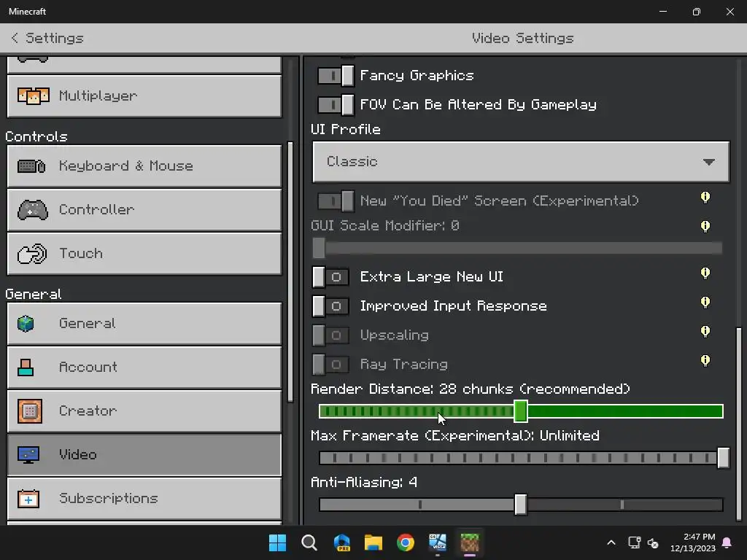Click the Minecraft grass block taskbar icon
The image size is (747, 560).
click(x=470, y=542)
